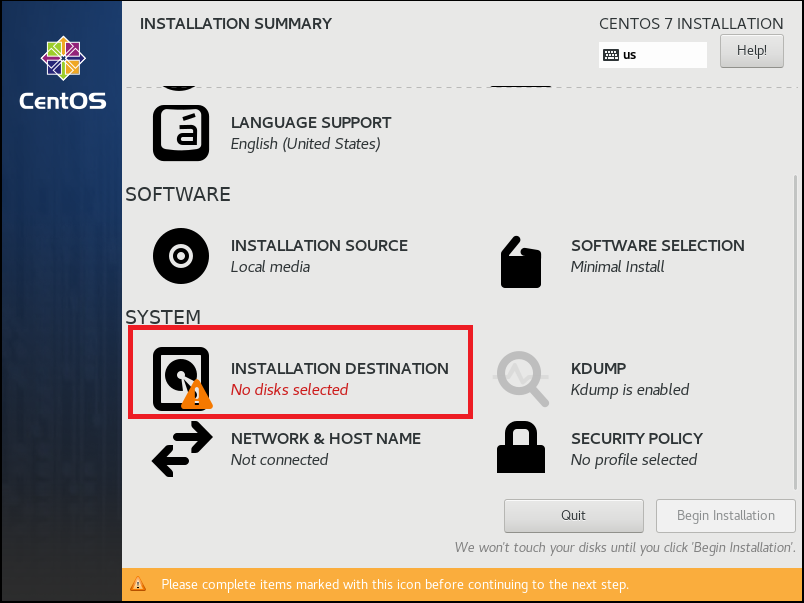Screen dimensions: 804x603
Task: Click 'Not connected' status text
Action: pos(279,459)
